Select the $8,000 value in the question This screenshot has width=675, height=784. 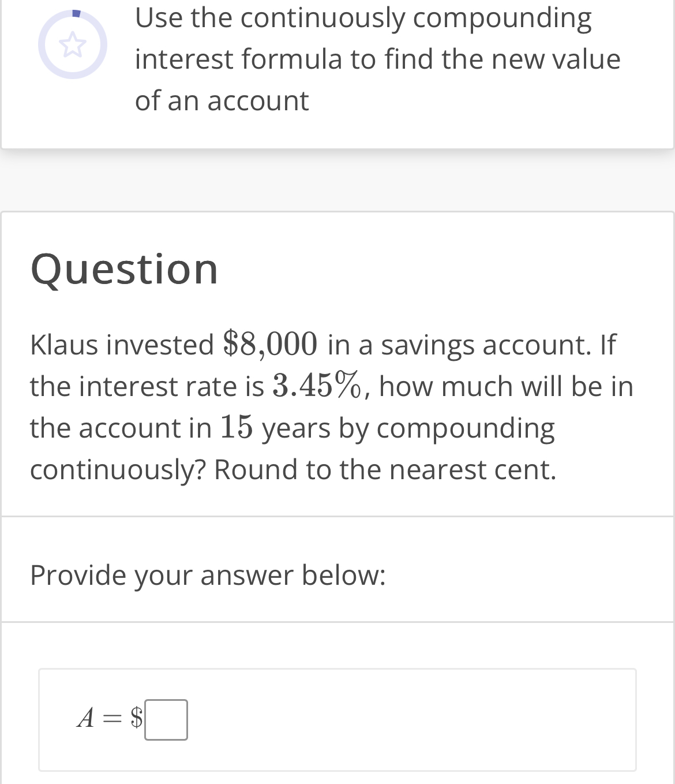(268, 344)
